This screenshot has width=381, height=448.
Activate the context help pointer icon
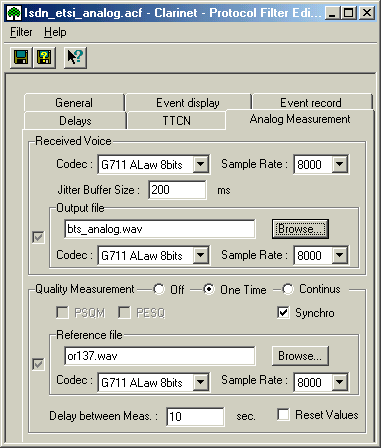(x=75, y=57)
